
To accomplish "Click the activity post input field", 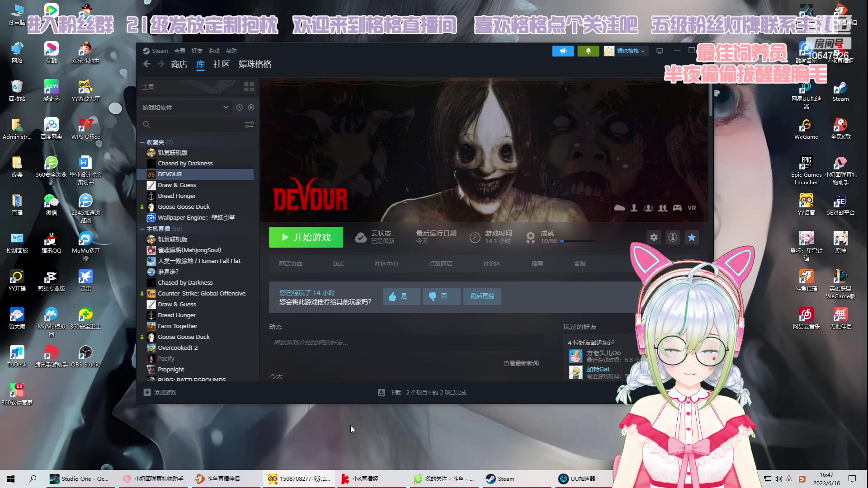I will tap(406, 343).
